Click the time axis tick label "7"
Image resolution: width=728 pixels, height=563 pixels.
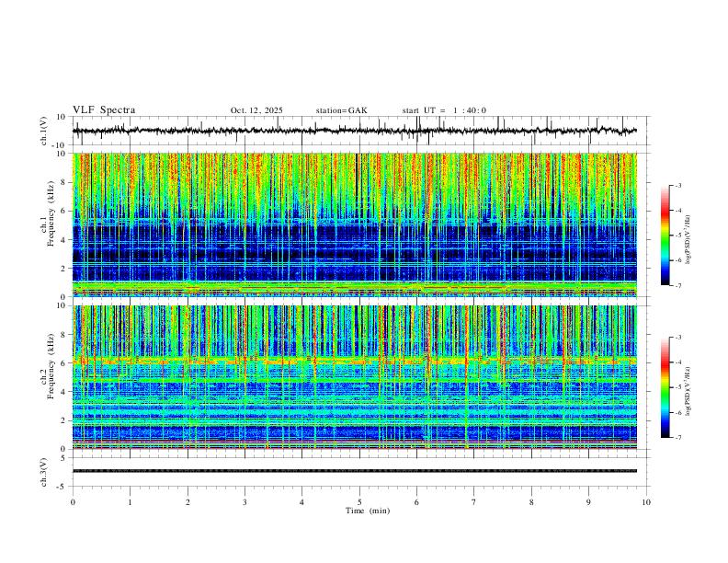pos(474,502)
